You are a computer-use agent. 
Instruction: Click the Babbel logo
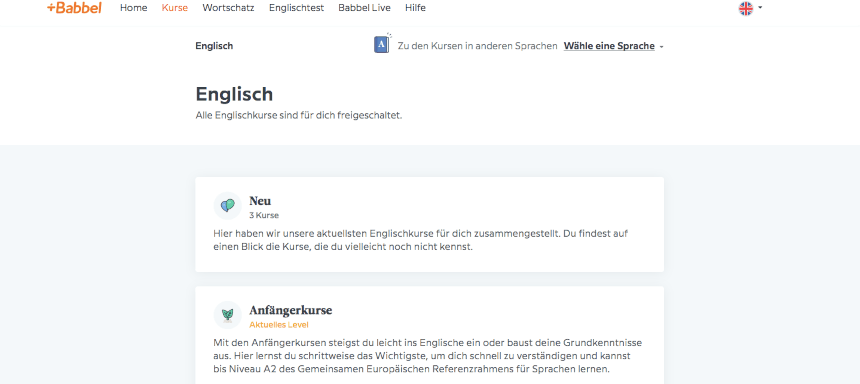tap(74, 8)
